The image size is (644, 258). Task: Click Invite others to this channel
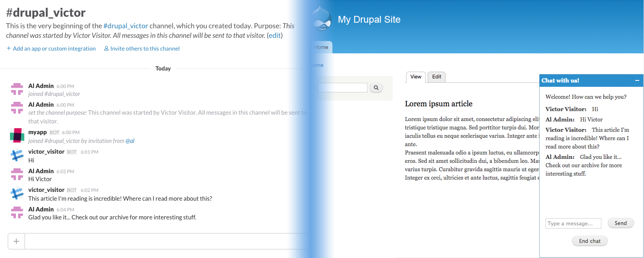142,49
